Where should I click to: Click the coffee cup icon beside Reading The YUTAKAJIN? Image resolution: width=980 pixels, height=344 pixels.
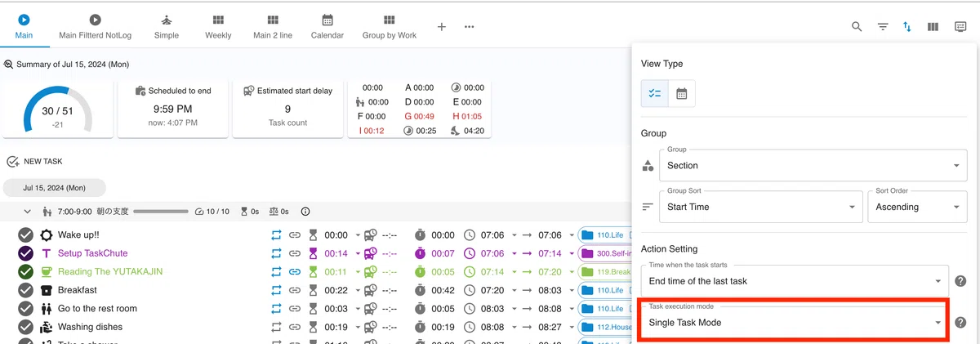point(47,271)
